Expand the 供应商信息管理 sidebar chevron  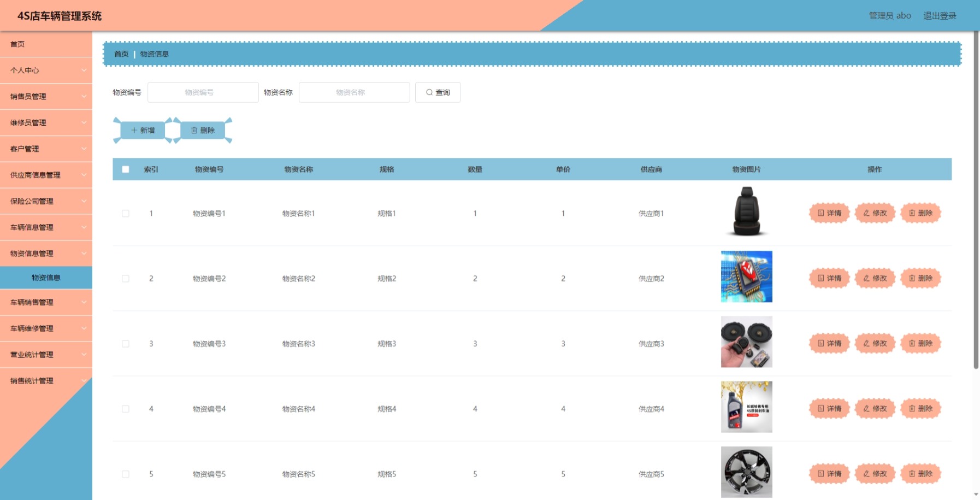(84, 175)
